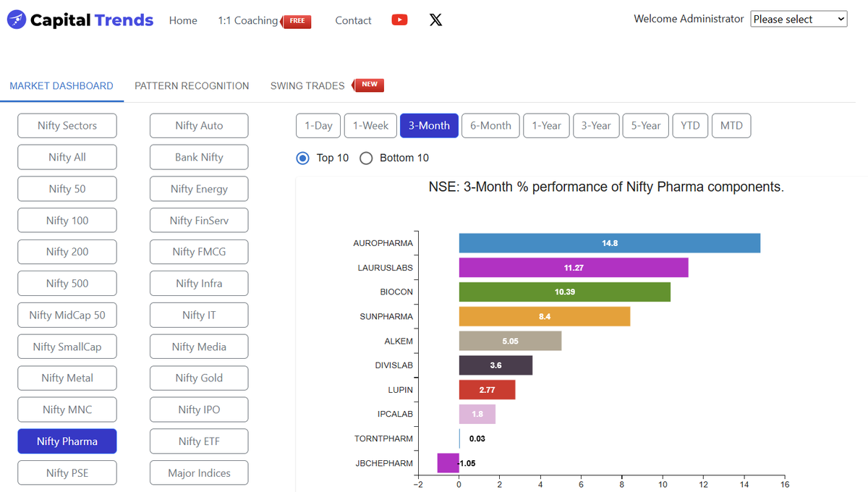Open the Swing Trades tab
Image resolution: width=868 pixels, height=492 pixels.
tap(307, 85)
